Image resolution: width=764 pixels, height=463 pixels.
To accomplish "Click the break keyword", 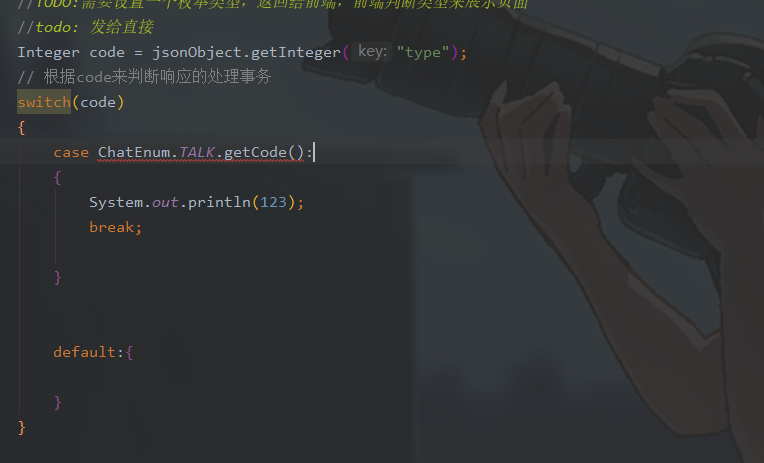I will pyautogui.click(x=111, y=227).
